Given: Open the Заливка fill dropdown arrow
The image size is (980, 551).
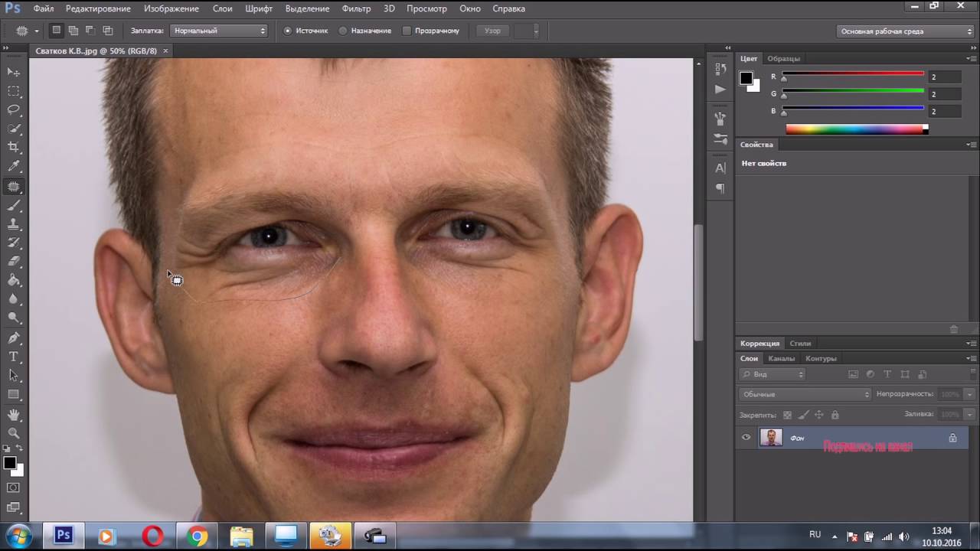Looking at the screenshot, I should click(969, 414).
